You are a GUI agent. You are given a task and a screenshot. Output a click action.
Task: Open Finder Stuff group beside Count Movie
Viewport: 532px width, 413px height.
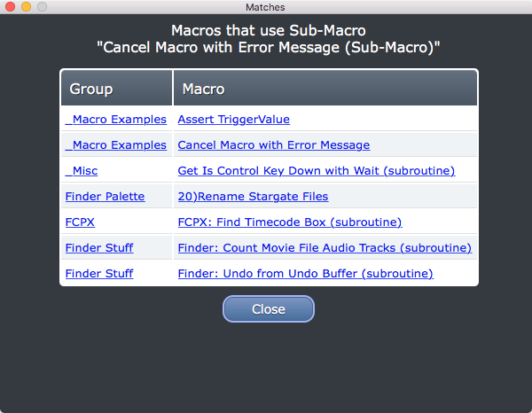[99, 248]
